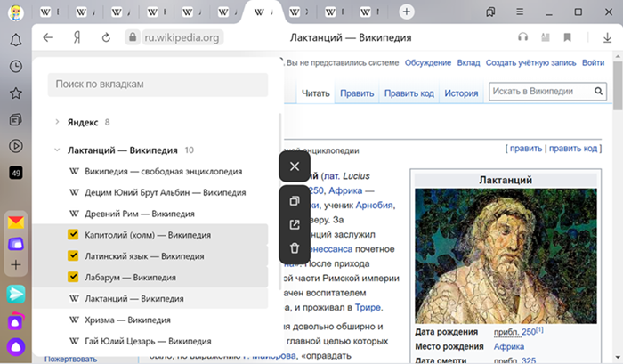Image resolution: width=623 pixels, height=364 pixels.
Task: Click the section править код link
Action: pos(573,149)
